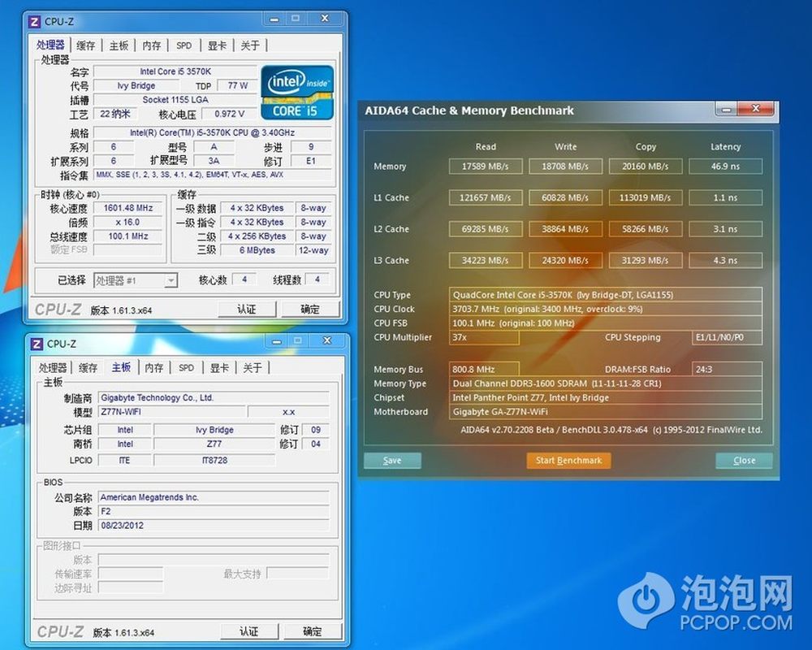Switch to 内存 tab in bottom CPU-Z window
The width and height of the screenshot is (812, 650).
click(153, 368)
